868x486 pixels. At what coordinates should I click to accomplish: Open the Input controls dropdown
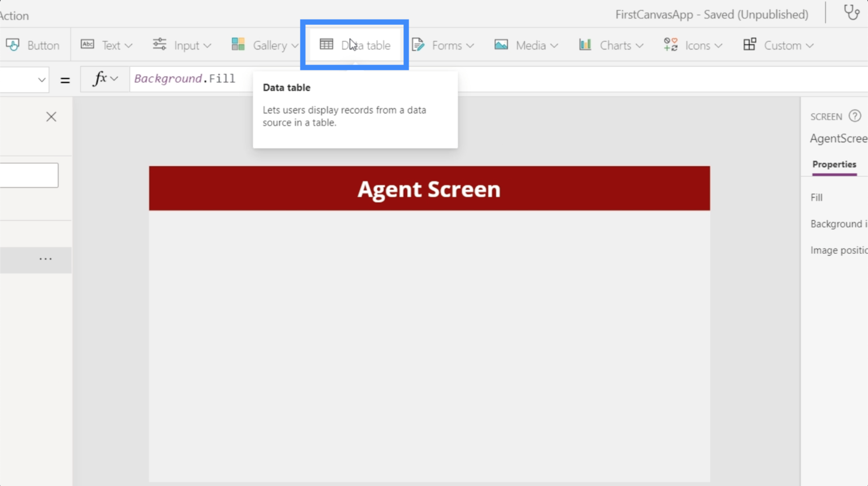point(182,45)
